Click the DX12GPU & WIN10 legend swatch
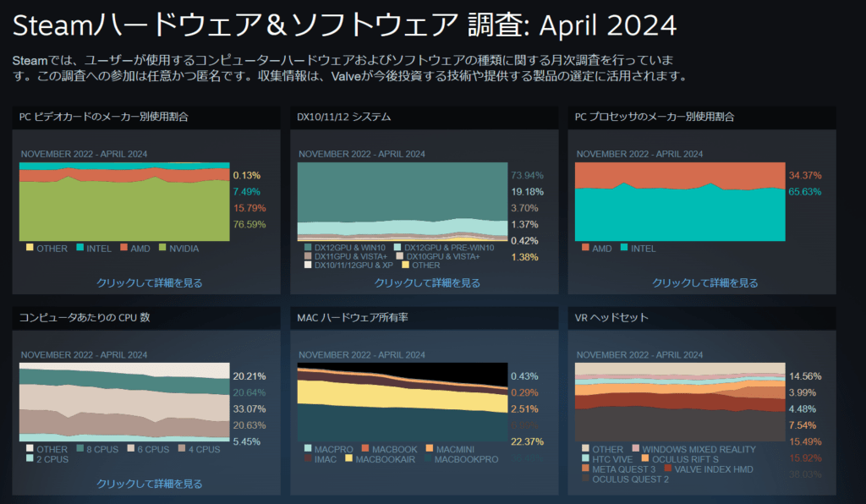The image size is (866, 504). [308, 247]
